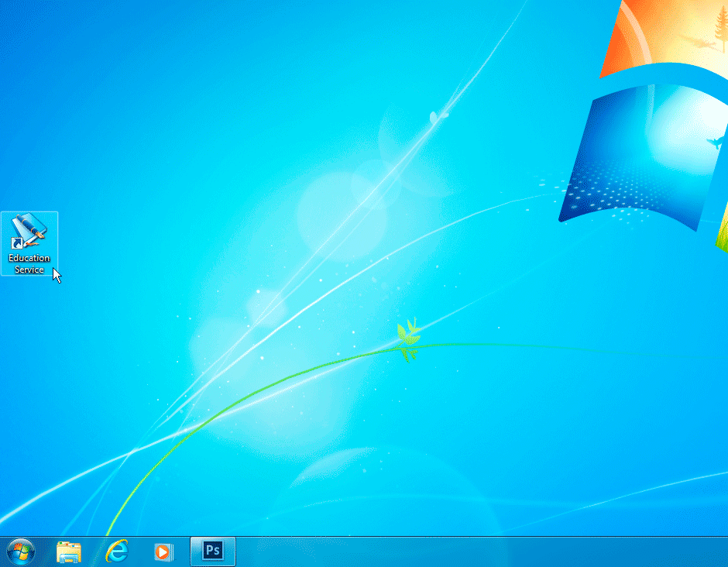Open Windows Explorer from the taskbar
The image size is (728, 567).
tap(69, 552)
